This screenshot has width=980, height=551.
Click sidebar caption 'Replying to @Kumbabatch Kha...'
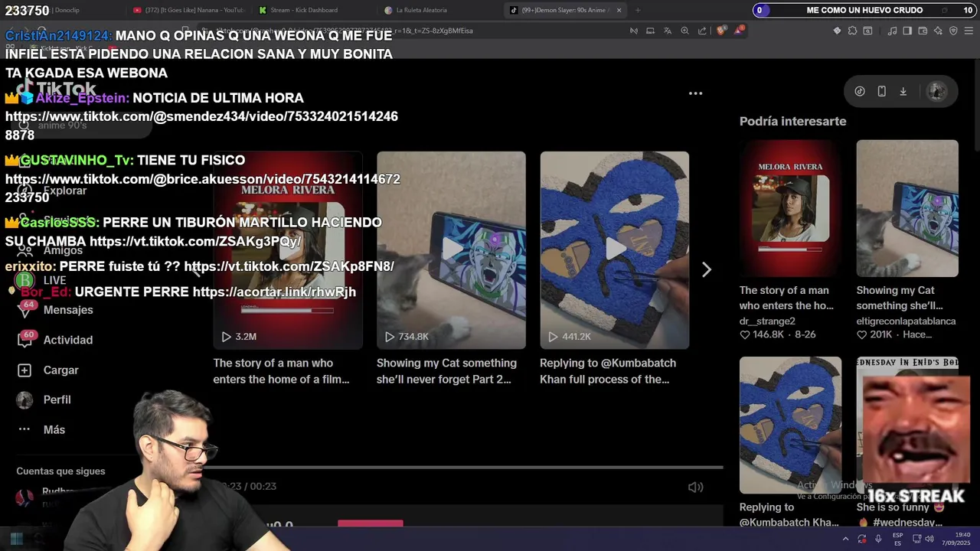point(789,515)
